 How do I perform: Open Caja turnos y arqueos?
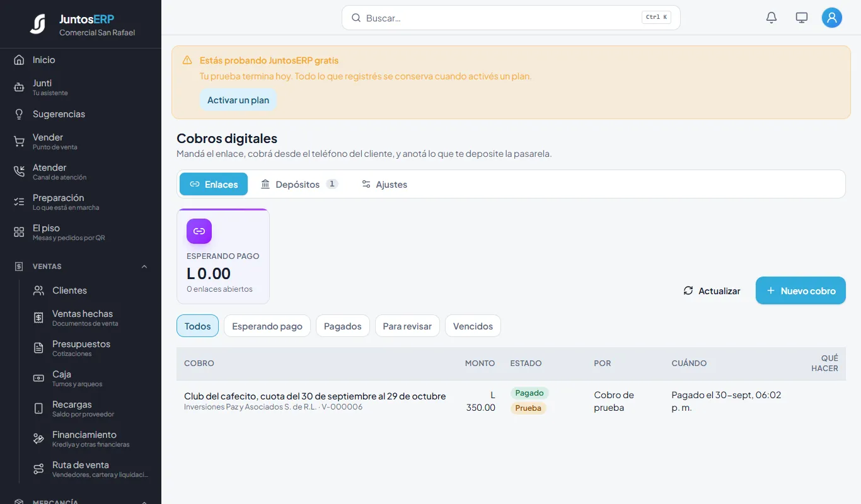(x=91, y=379)
